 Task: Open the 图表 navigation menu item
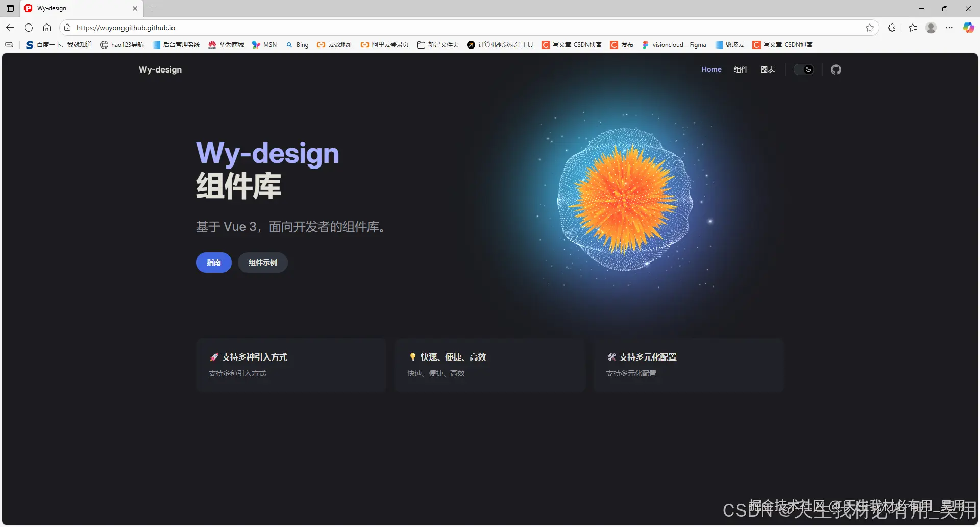(x=768, y=69)
